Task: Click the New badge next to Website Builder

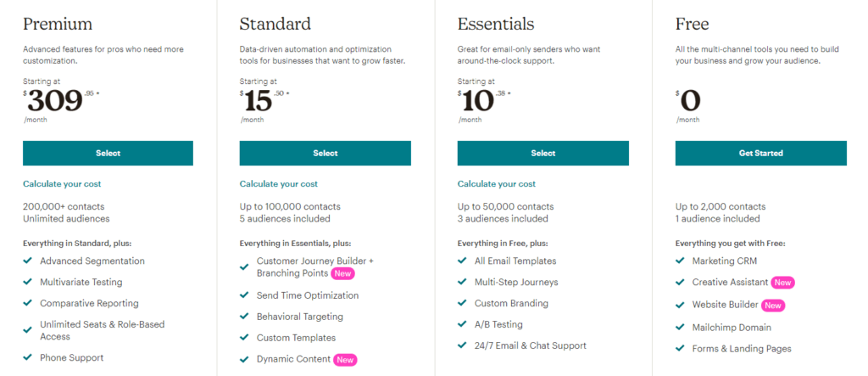Action: (x=773, y=306)
